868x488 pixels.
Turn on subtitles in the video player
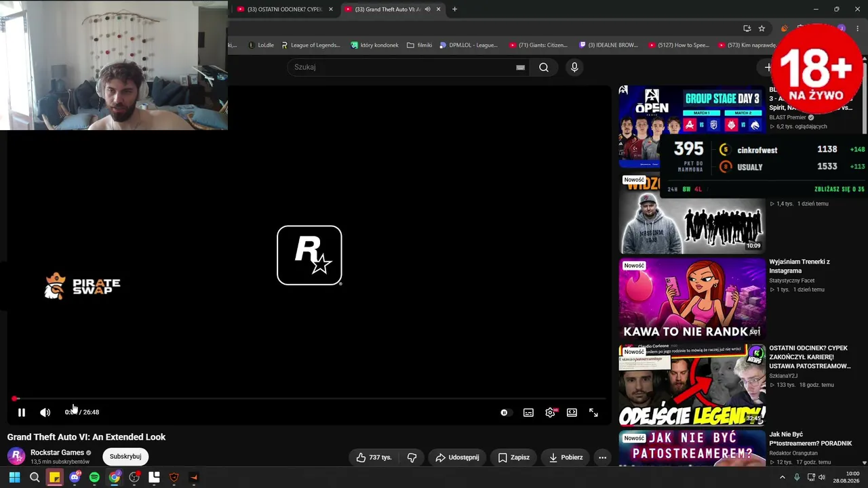[x=528, y=412]
